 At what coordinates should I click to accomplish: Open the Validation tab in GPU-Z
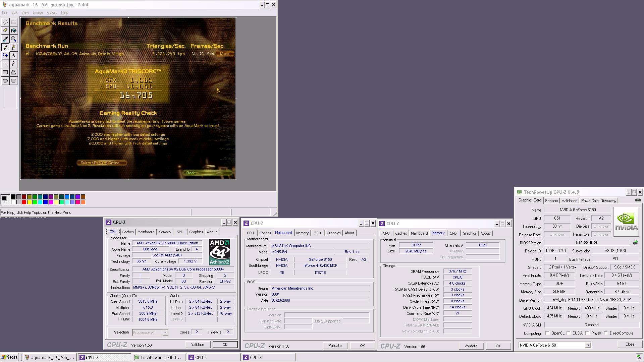[569, 201]
